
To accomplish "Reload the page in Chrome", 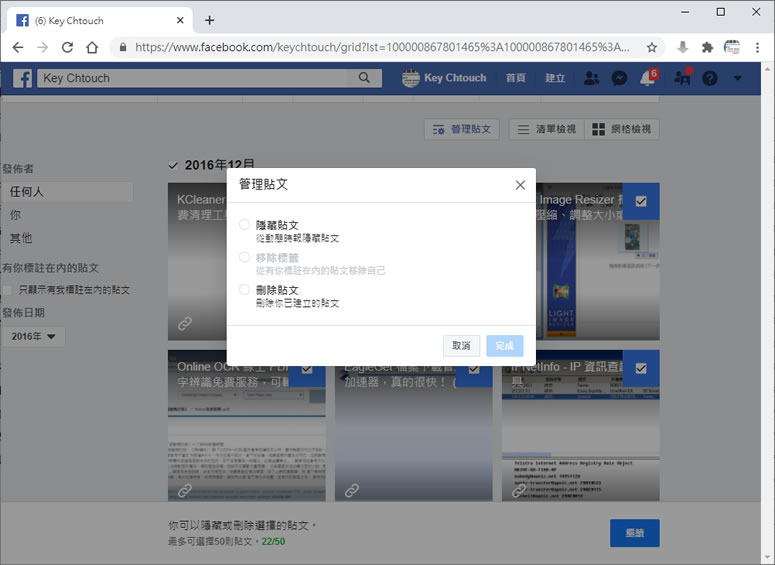I will coord(67,47).
